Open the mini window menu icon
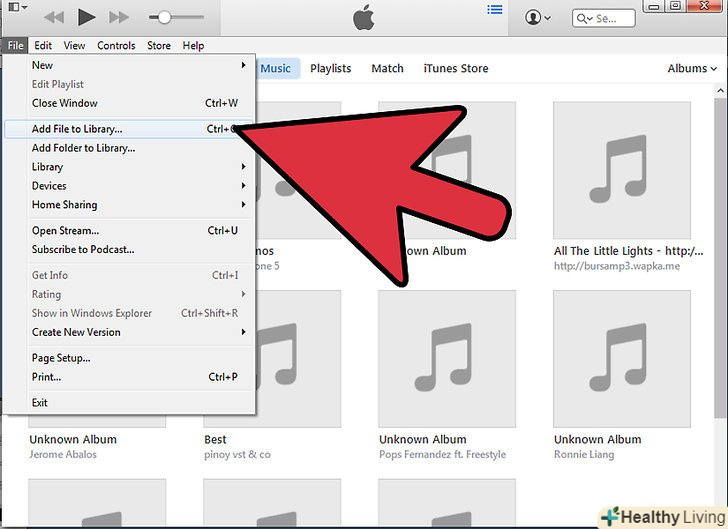The width and height of the screenshot is (728, 529). coord(18,7)
